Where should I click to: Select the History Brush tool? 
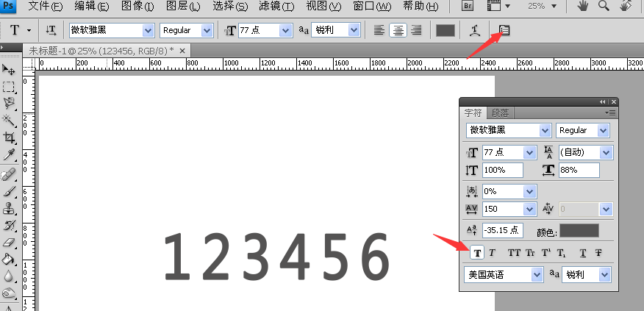tap(9, 226)
